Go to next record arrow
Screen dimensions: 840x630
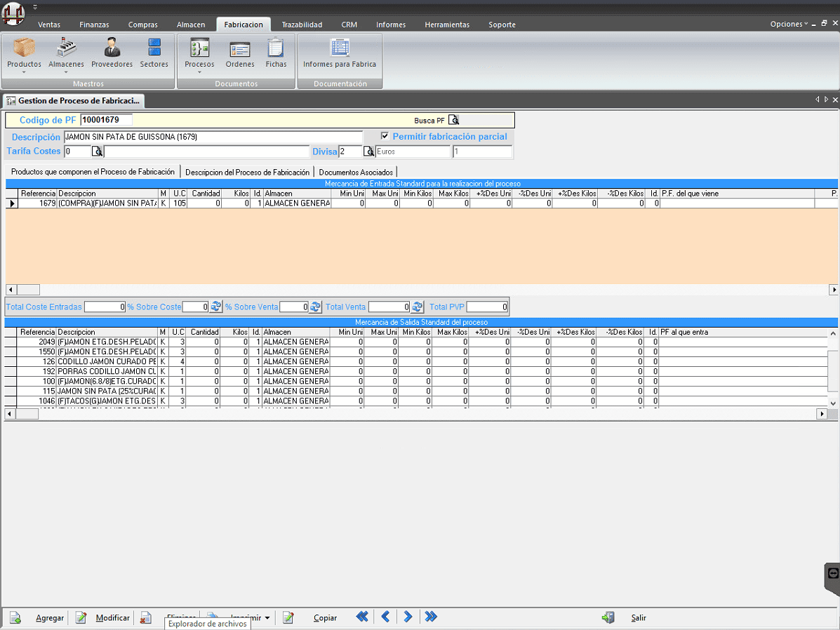tap(408, 617)
